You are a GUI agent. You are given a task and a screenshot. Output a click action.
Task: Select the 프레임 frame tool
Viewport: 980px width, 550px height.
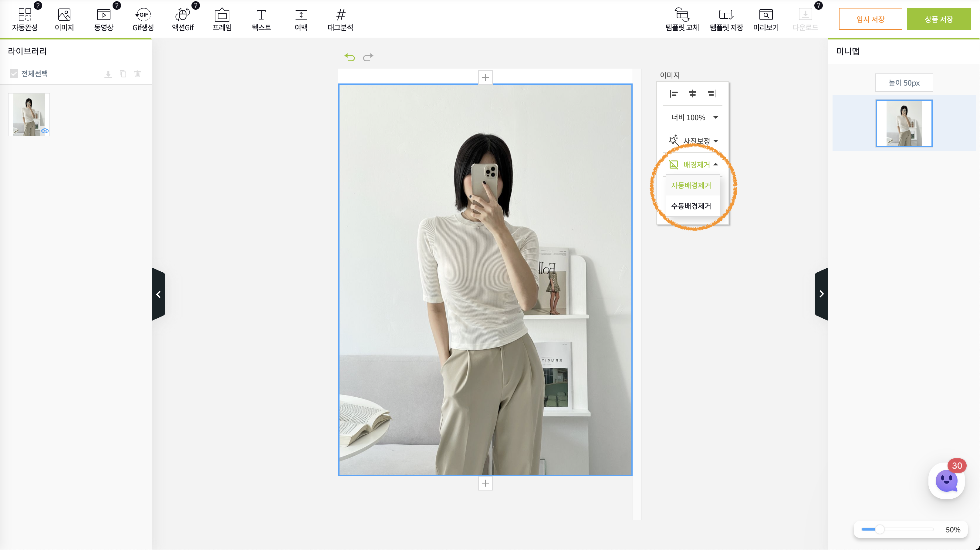222,15
